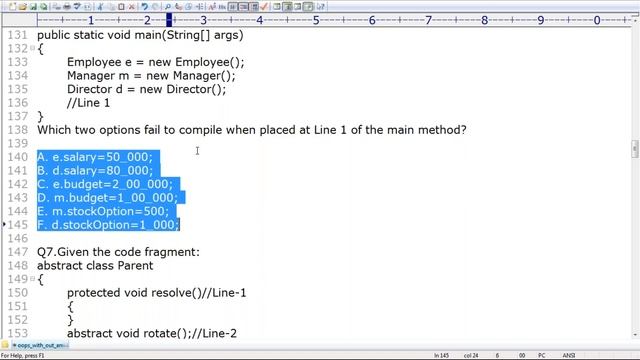Click the Save icon in the toolbar
Screen dimensions: 640x360
click(33, 7)
